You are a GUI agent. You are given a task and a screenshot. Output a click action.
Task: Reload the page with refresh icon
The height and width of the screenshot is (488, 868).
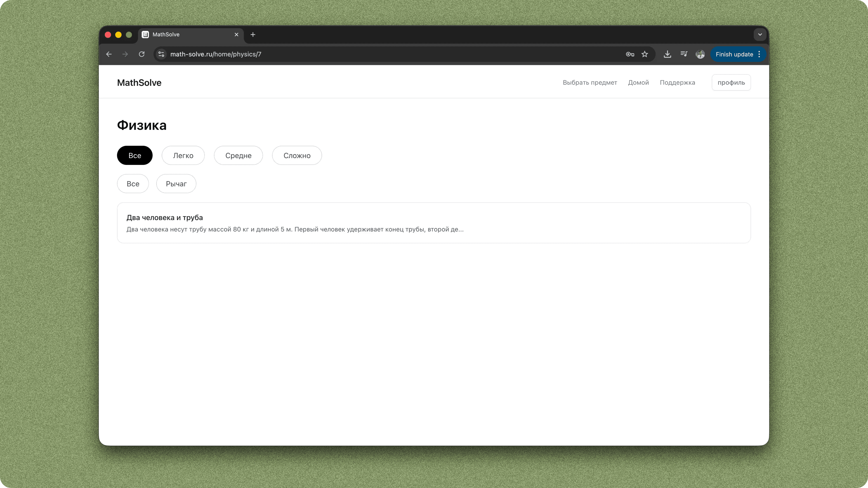142,54
